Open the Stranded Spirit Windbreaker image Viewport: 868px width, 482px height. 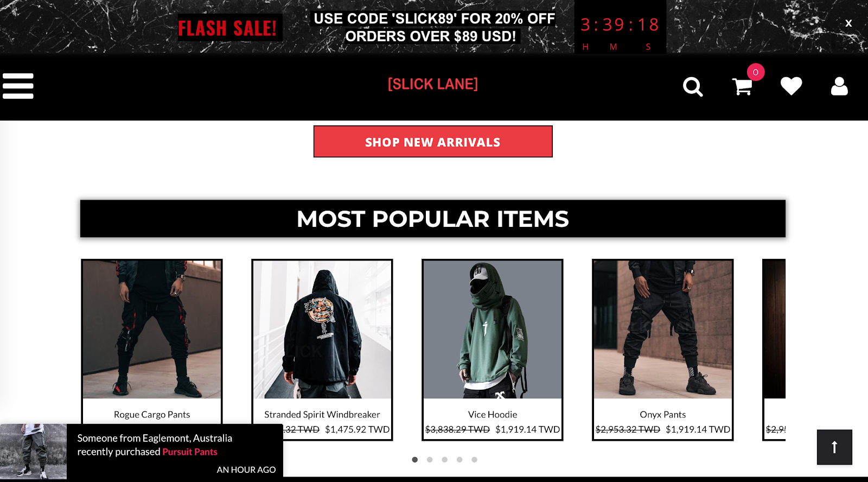pos(322,329)
